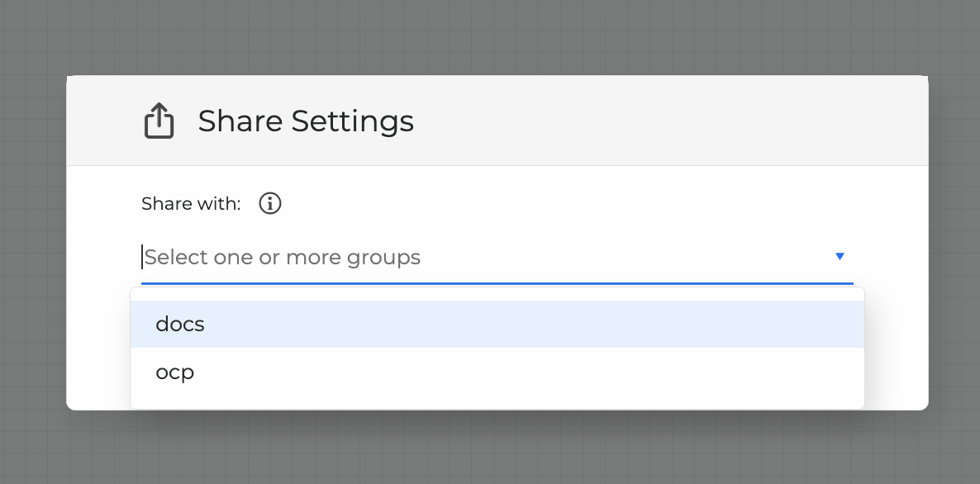Click the share icon in the dialog header
980x484 pixels.
(159, 121)
